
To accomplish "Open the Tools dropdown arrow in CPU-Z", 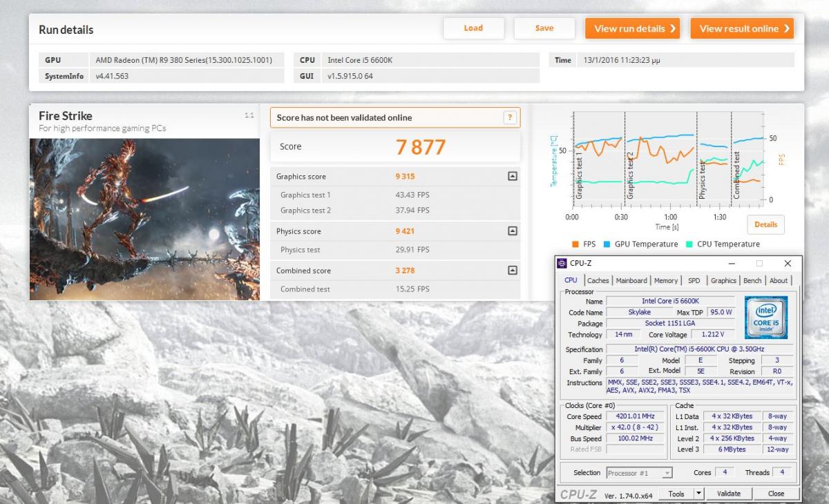I will pyautogui.click(x=698, y=494).
